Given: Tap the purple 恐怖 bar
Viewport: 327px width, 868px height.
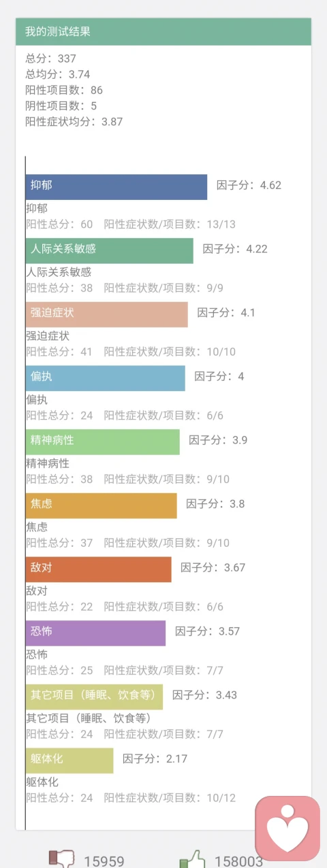Looking at the screenshot, I should click(x=96, y=633).
